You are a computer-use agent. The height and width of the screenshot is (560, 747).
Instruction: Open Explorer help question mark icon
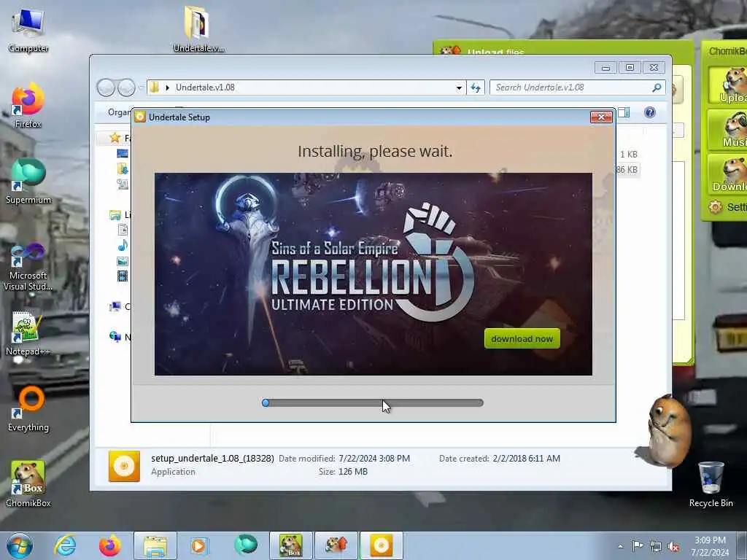(650, 112)
